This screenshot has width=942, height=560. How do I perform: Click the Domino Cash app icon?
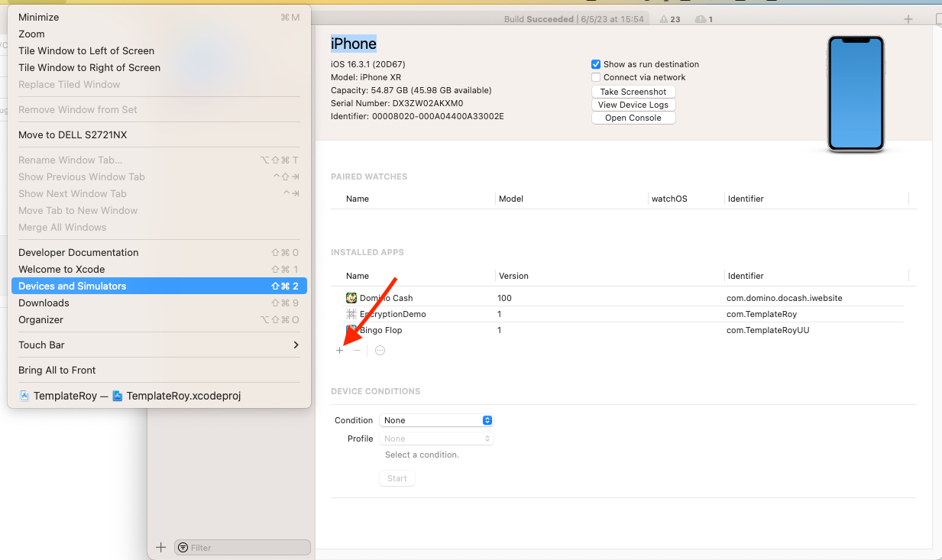coord(351,298)
